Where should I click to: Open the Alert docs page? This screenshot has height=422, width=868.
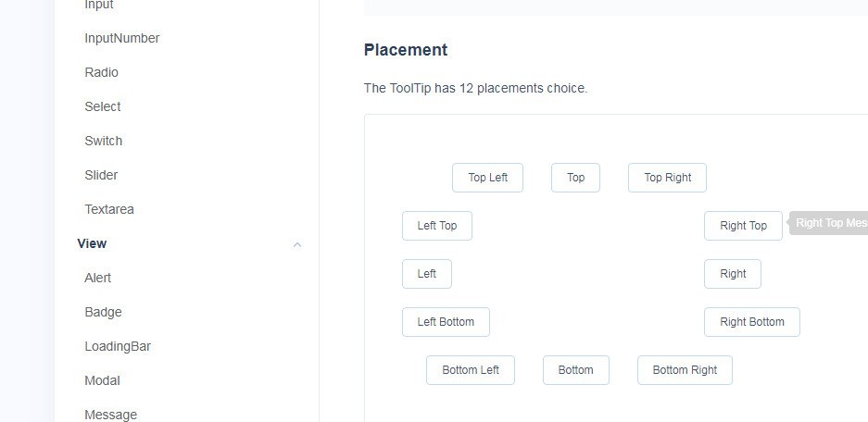point(97,278)
